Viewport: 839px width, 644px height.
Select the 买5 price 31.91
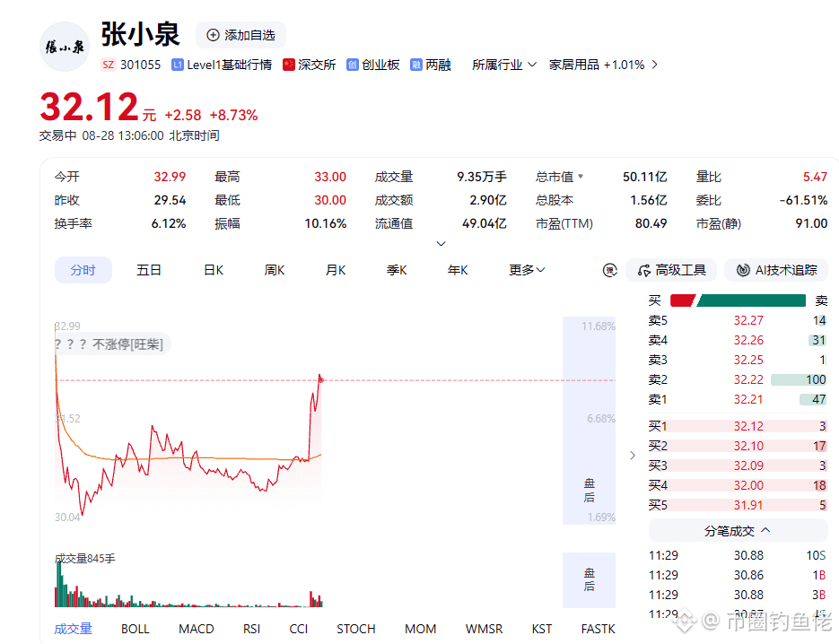click(x=748, y=506)
